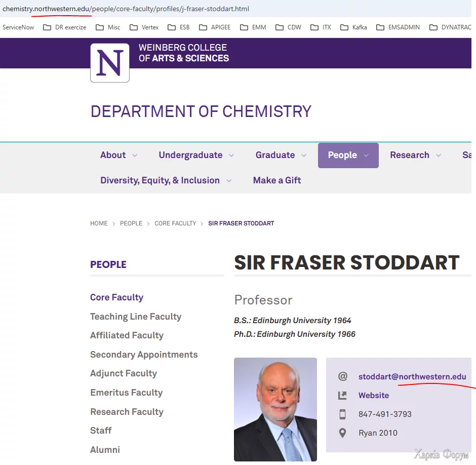Expand the Undergraduate dropdown arrow
476x465 pixels.
[231, 156]
